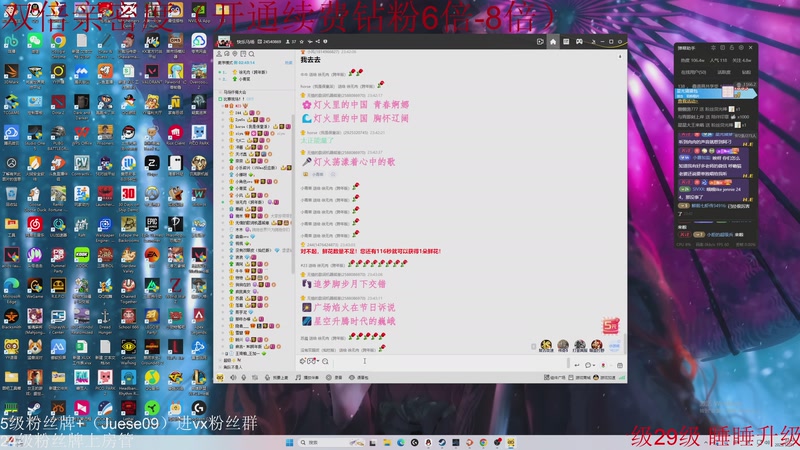This screenshot has width=800, height=450.
Task: Open Epic Games desktop shortcut
Action: click(152, 228)
